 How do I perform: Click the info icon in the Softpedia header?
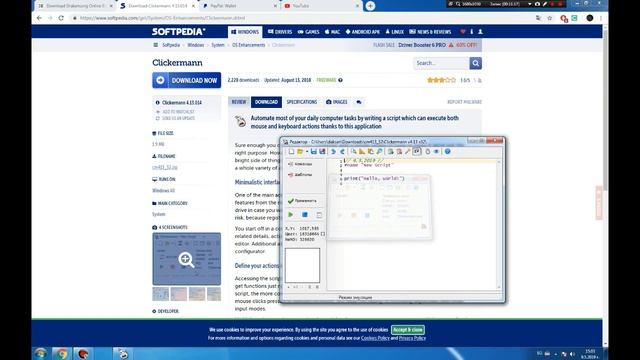[472, 32]
